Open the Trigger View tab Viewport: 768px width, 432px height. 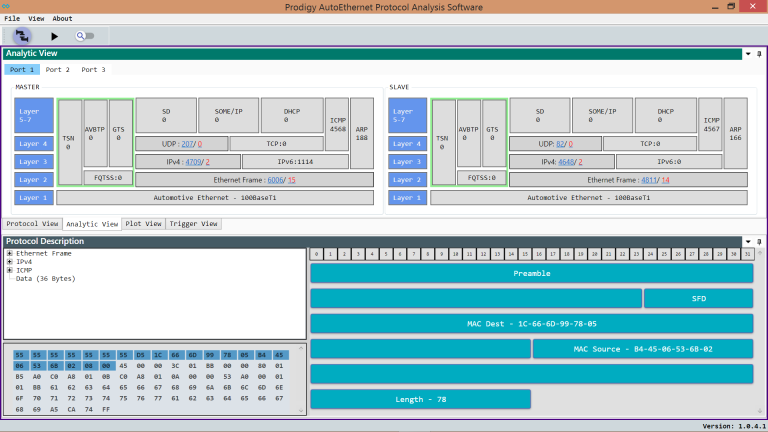pos(193,224)
